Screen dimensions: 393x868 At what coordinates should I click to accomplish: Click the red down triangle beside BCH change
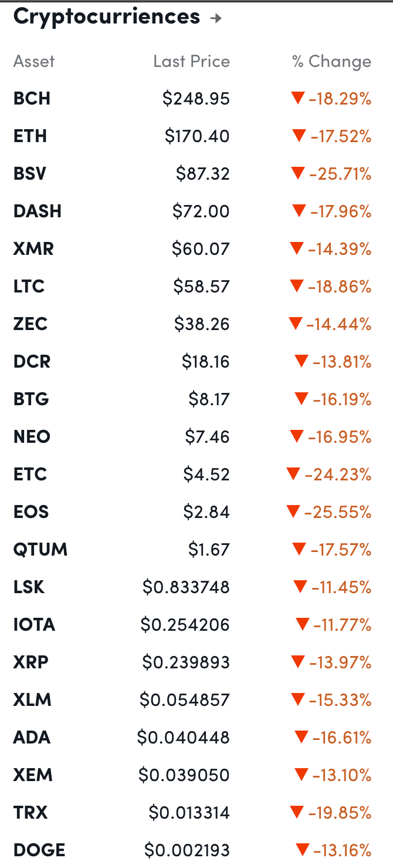pyautogui.click(x=297, y=98)
